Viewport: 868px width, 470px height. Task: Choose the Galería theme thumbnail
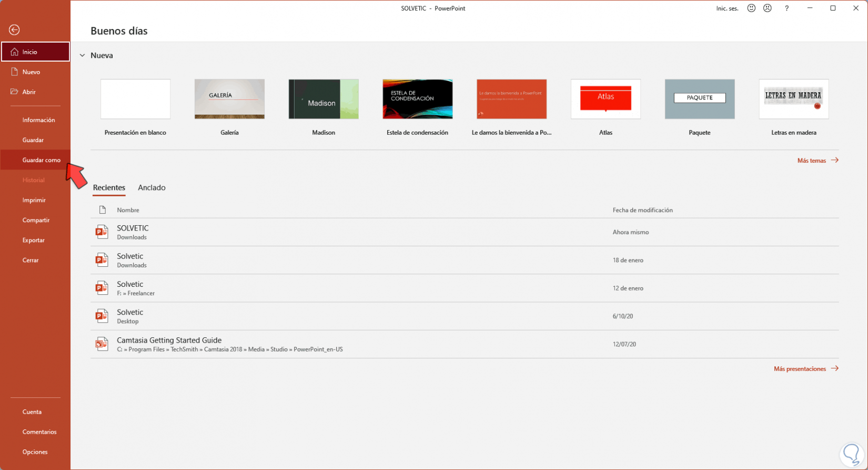pos(229,99)
